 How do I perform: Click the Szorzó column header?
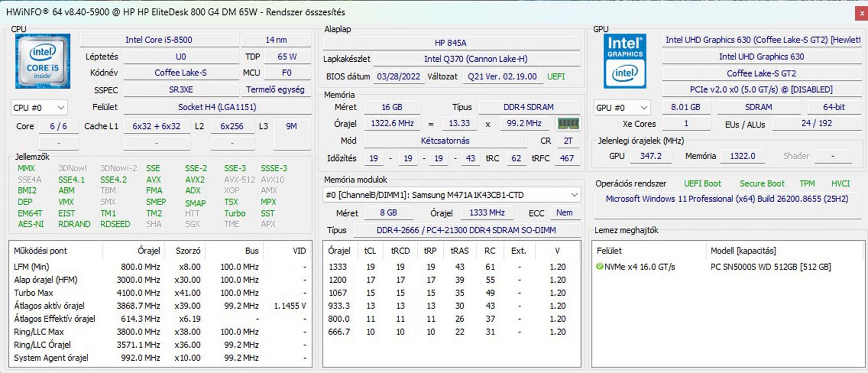(x=188, y=251)
